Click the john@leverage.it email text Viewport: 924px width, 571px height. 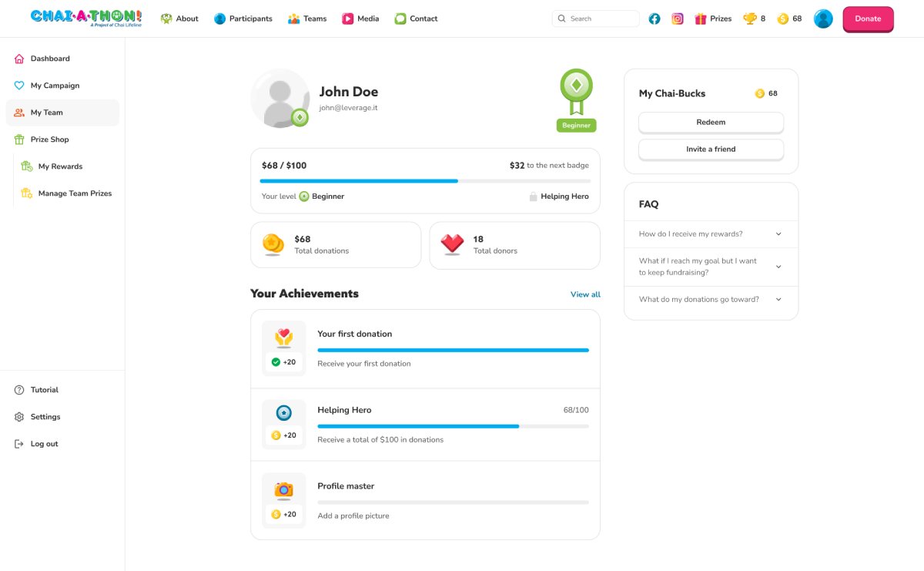(348, 109)
